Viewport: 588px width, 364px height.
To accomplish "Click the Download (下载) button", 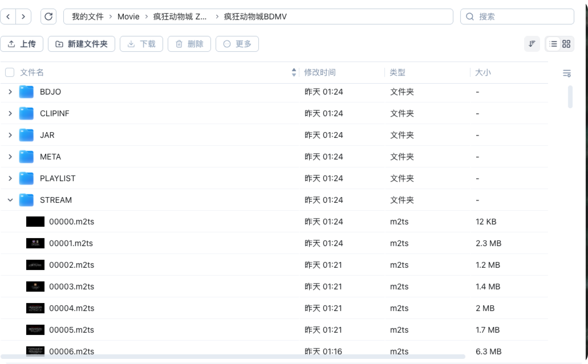I will [141, 44].
